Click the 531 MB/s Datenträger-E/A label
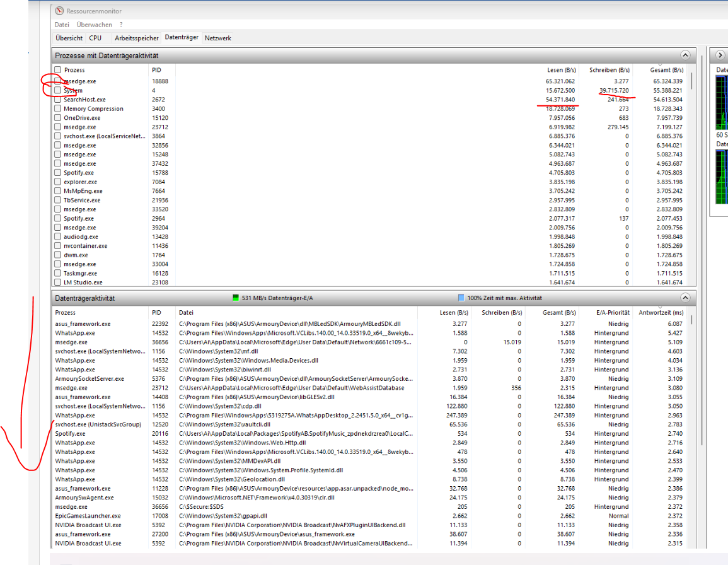Viewport: 728px width, 565px height. (x=277, y=298)
